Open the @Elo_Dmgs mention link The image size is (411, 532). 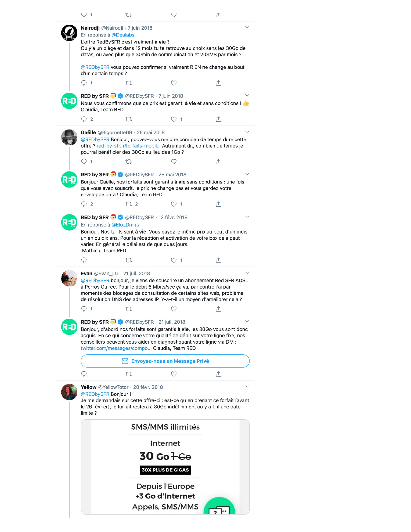click(125, 225)
